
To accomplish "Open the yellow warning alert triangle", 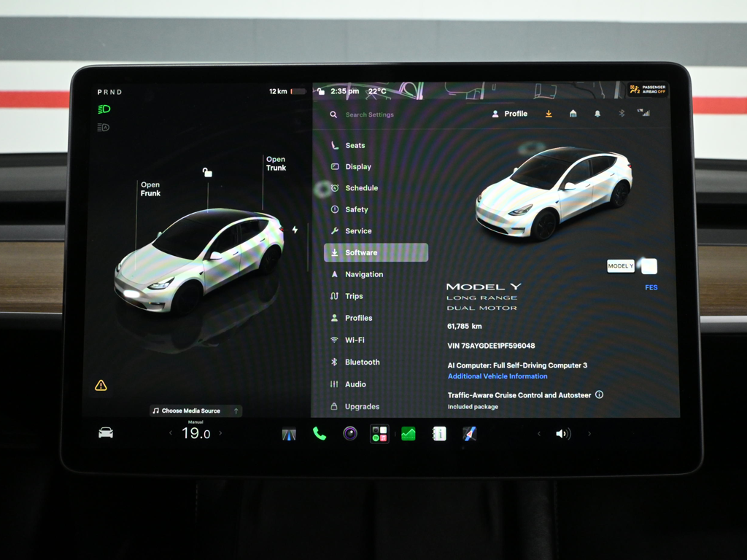I will [101, 385].
